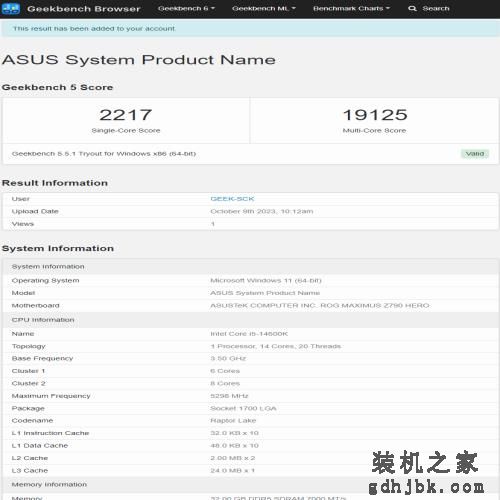Select the Intel Core i5-14600K name value
This screenshot has width=500, height=500.
coord(249,334)
